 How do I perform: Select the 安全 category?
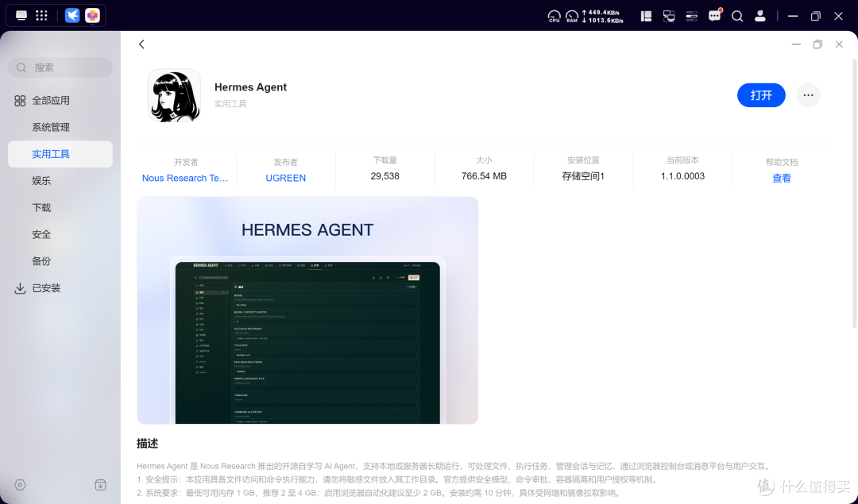pyautogui.click(x=60, y=234)
